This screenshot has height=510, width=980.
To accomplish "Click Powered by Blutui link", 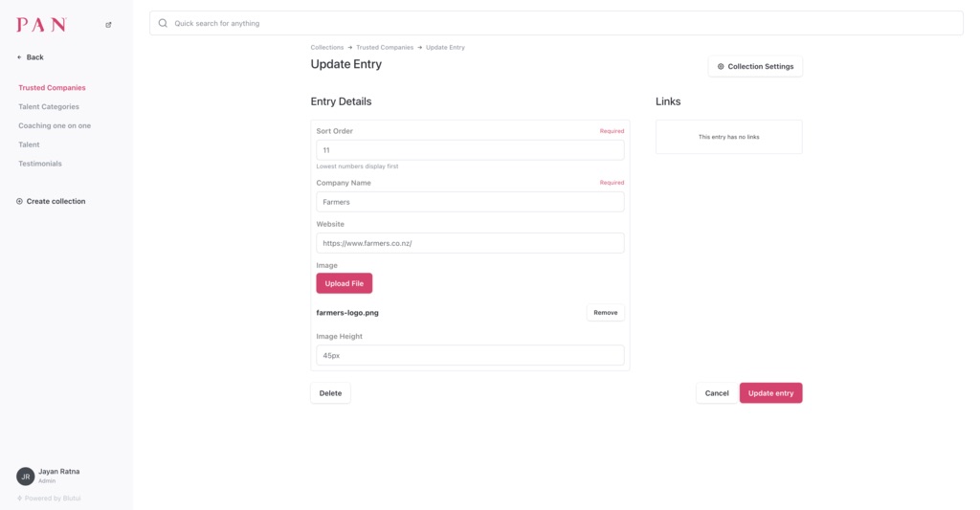I will tap(49, 499).
